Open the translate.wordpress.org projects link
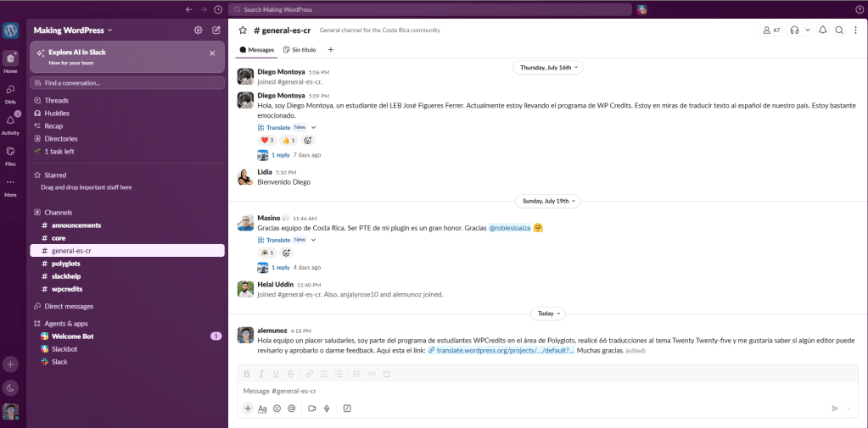The image size is (868, 428). [501, 351]
